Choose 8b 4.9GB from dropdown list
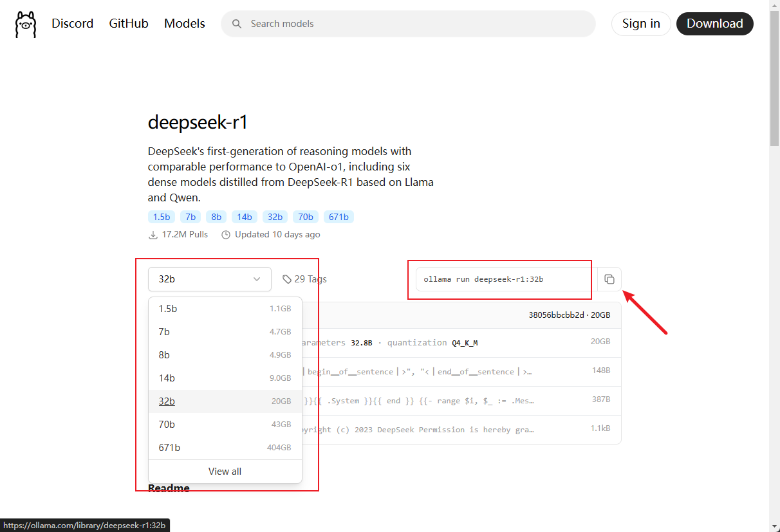Image resolution: width=780 pixels, height=532 pixels. click(225, 355)
